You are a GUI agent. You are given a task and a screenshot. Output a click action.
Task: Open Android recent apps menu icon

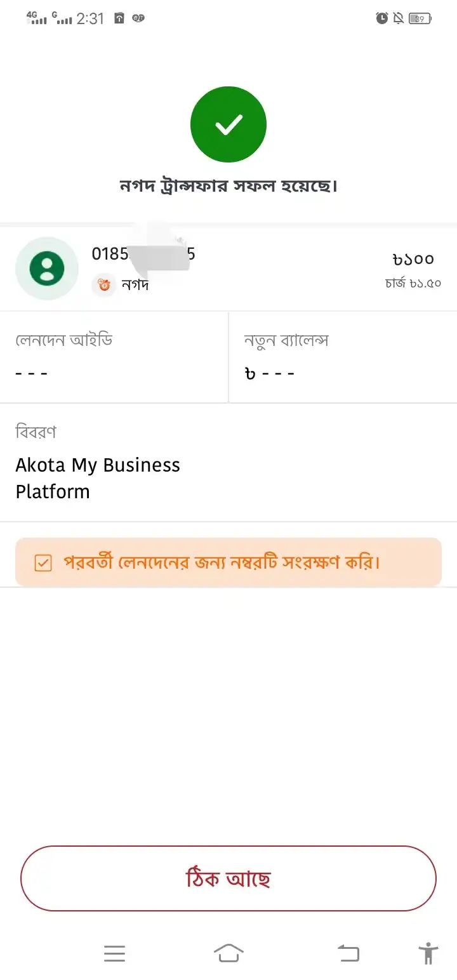[x=114, y=953]
